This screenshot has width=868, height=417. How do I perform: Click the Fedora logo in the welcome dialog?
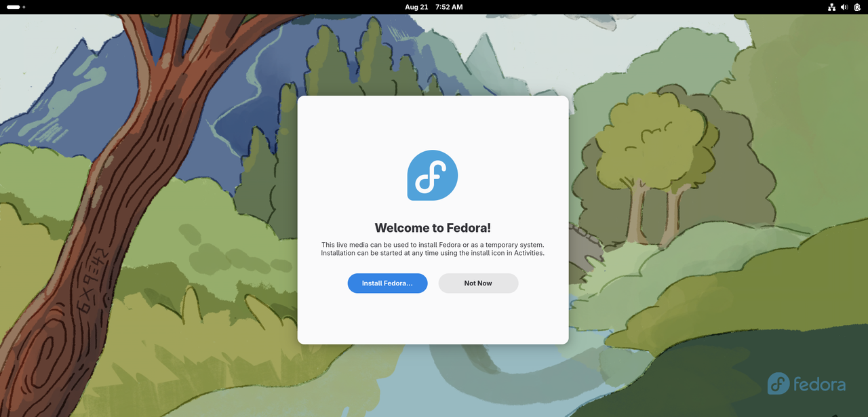pyautogui.click(x=433, y=176)
